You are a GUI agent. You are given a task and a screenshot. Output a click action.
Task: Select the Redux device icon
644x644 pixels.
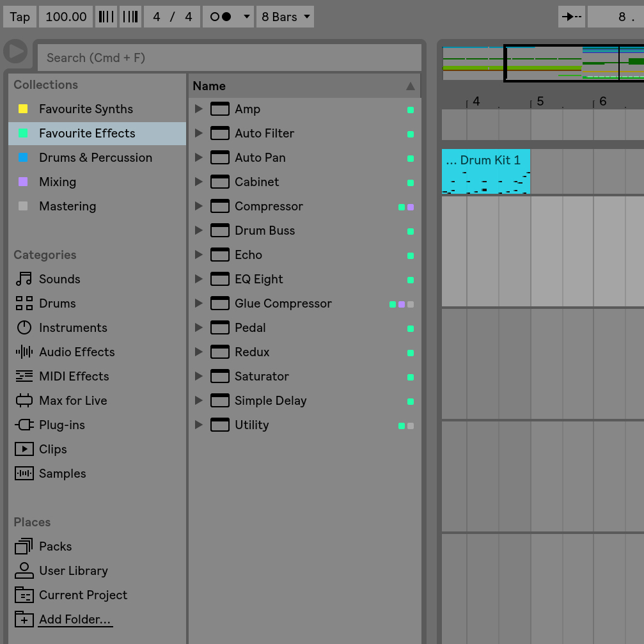[220, 352]
